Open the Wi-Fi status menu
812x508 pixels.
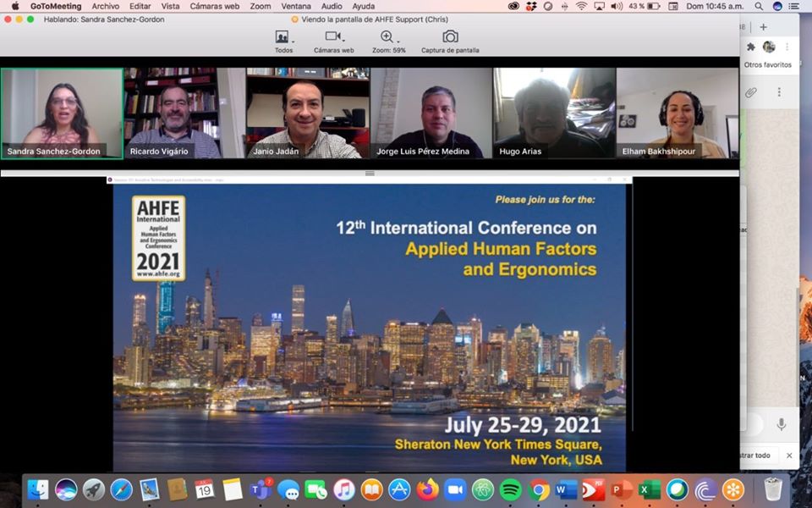pyautogui.click(x=582, y=6)
